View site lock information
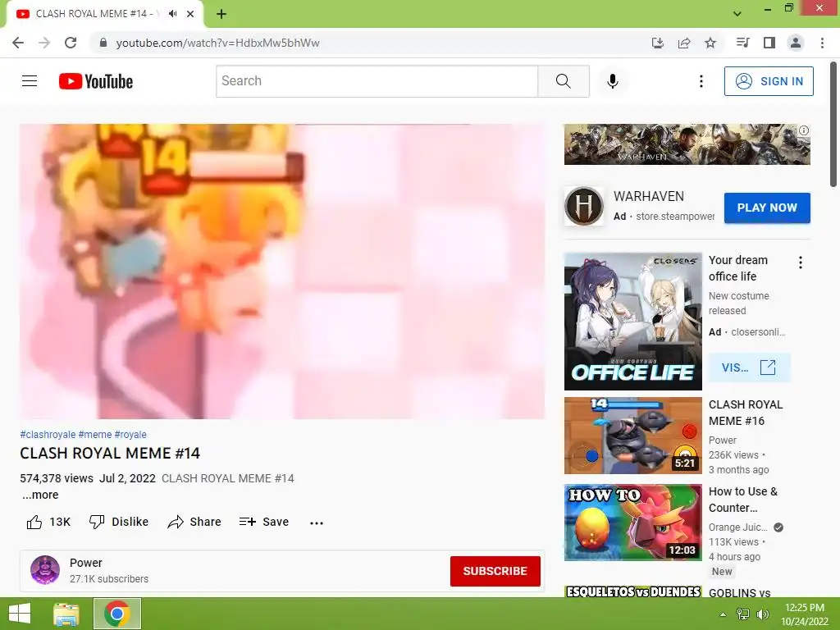This screenshot has width=840, height=630. coord(103,43)
